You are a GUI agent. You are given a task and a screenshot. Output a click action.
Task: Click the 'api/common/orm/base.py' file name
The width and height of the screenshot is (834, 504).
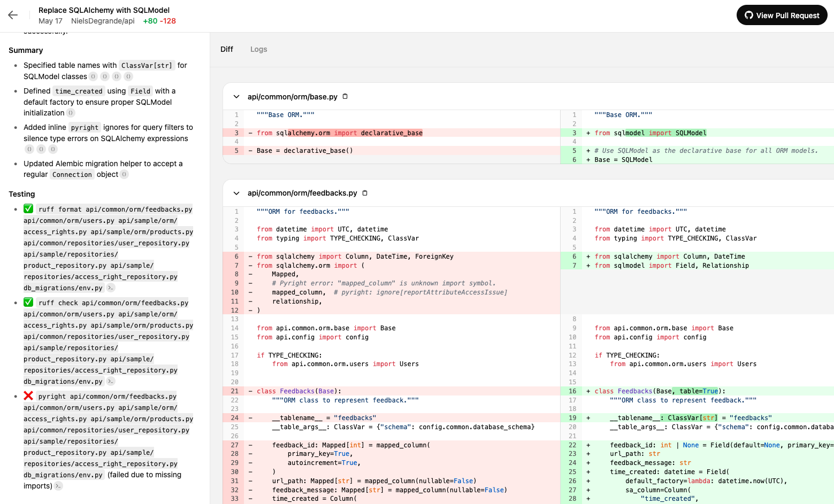(x=293, y=97)
